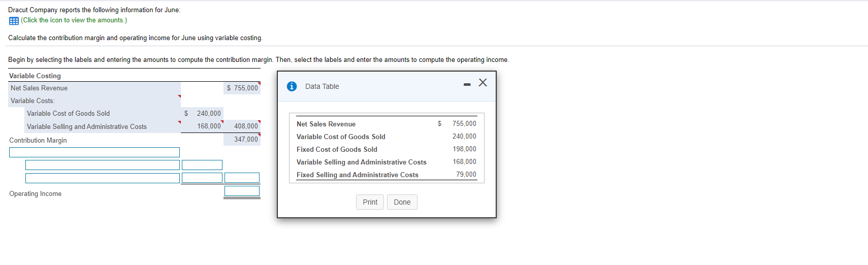Click the 168,000 amount field in worksheet
The width and height of the screenshot is (868, 265).
tap(202, 126)
